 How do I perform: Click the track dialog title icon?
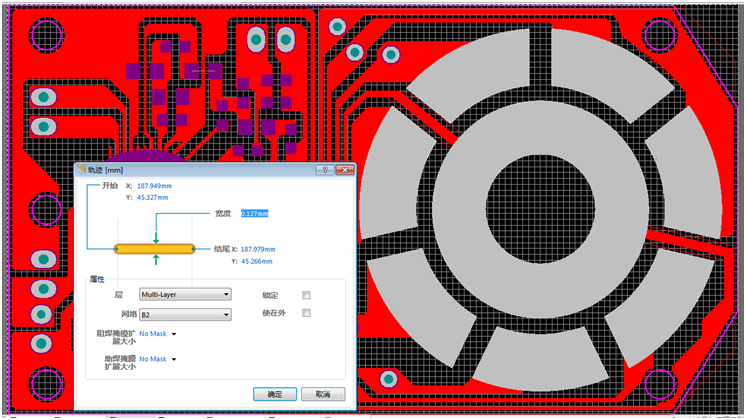[82, 169]
